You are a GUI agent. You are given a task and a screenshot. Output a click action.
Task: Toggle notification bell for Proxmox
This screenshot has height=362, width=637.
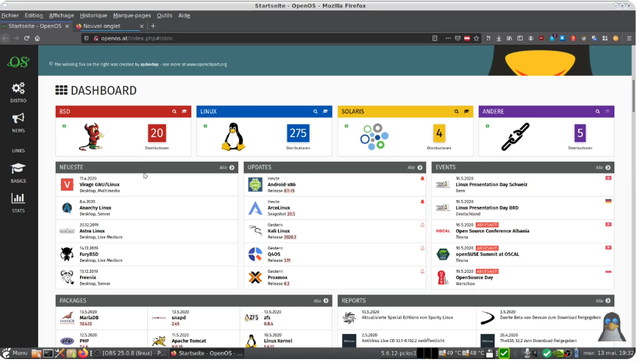(x=422, y=271)
